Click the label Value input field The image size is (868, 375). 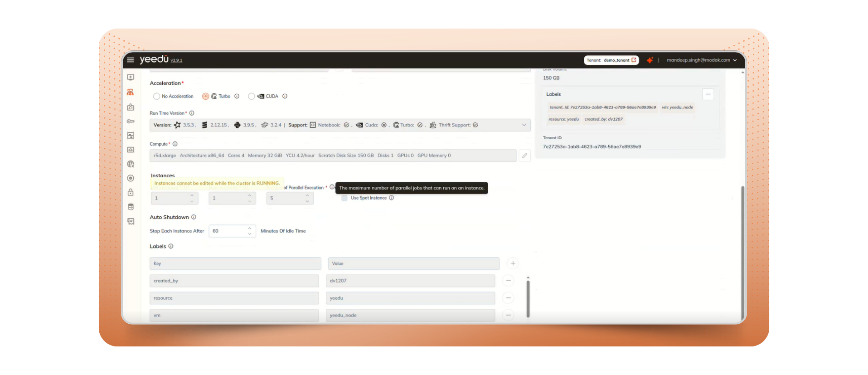(x=414, y=263)
